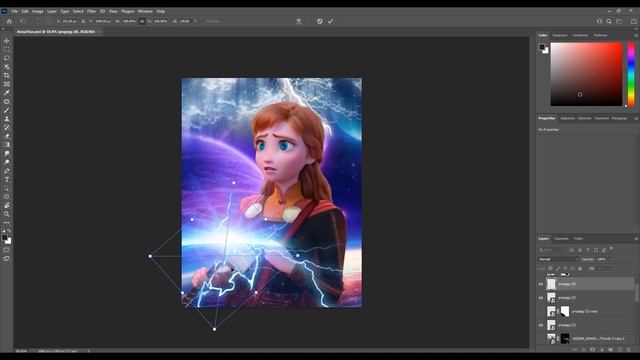Screen dimensions: 640x360
Task: Open the layer filter type dropdown
Action: 552,250
